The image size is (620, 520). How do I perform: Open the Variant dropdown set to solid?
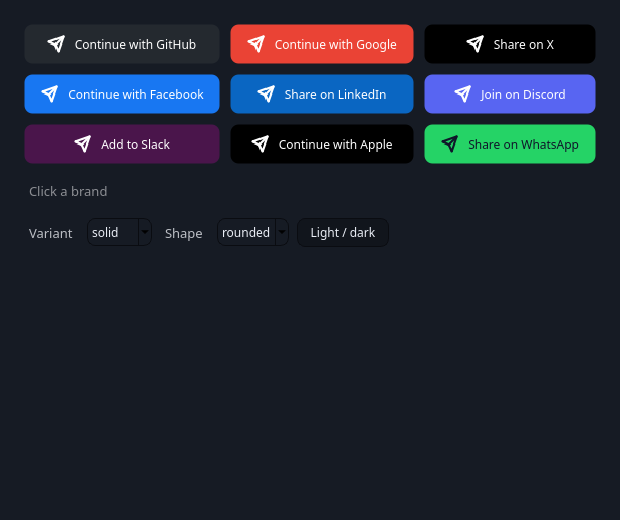119,232
